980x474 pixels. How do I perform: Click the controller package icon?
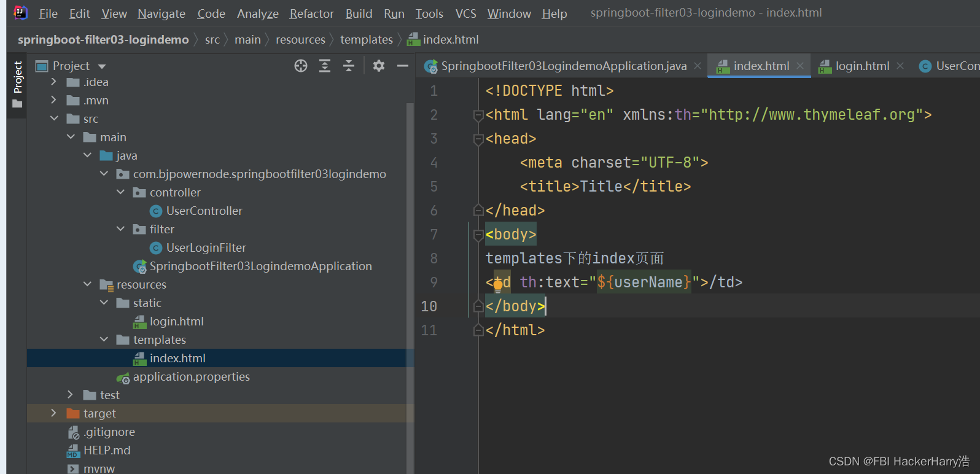[139, 193]
